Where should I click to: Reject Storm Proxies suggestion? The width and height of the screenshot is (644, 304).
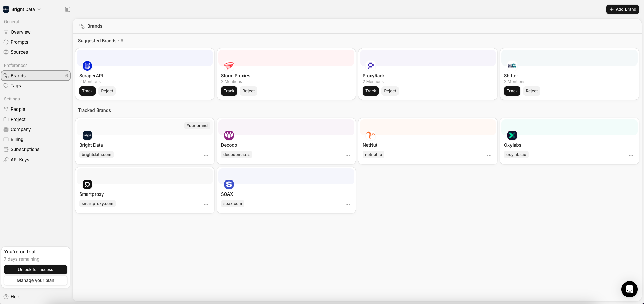(x=249, y=91)
